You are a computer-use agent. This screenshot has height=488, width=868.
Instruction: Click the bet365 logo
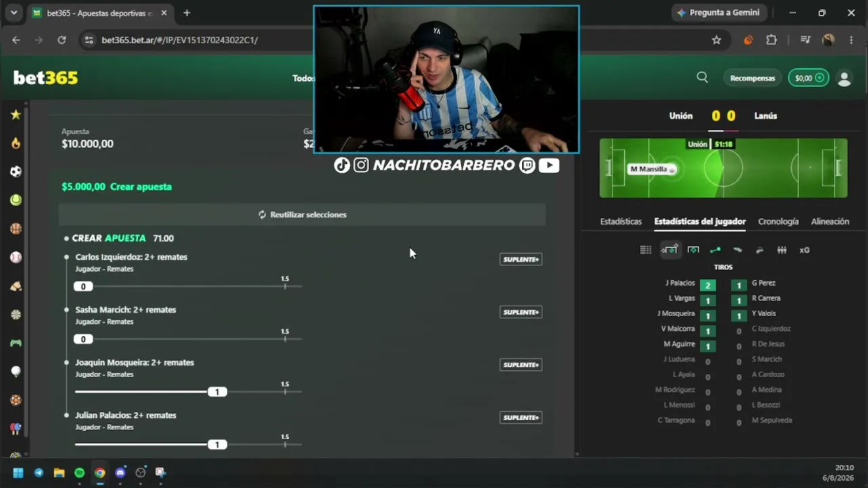[x=45, y=78]
